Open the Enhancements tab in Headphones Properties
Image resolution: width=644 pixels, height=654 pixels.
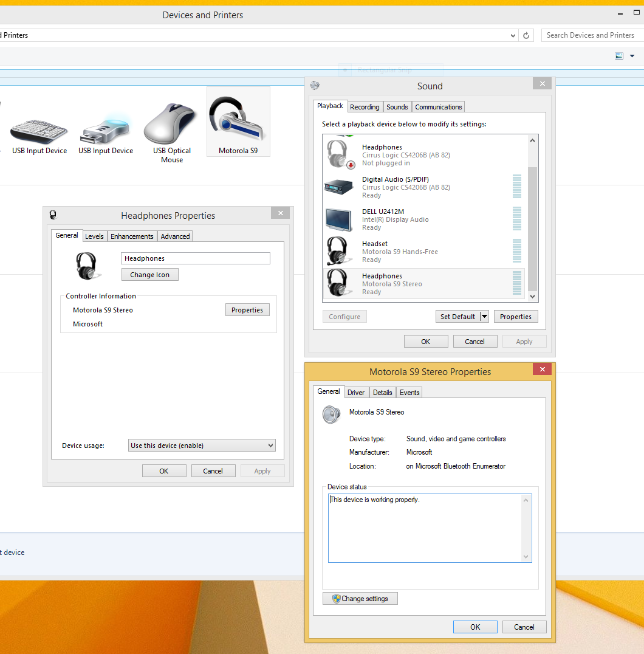[x=132, y=236]
